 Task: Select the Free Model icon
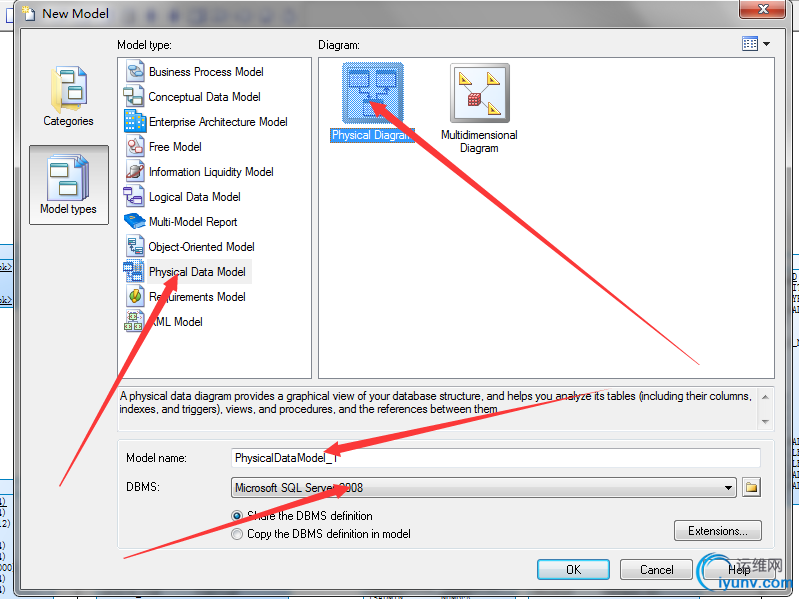tap(135, 146)
